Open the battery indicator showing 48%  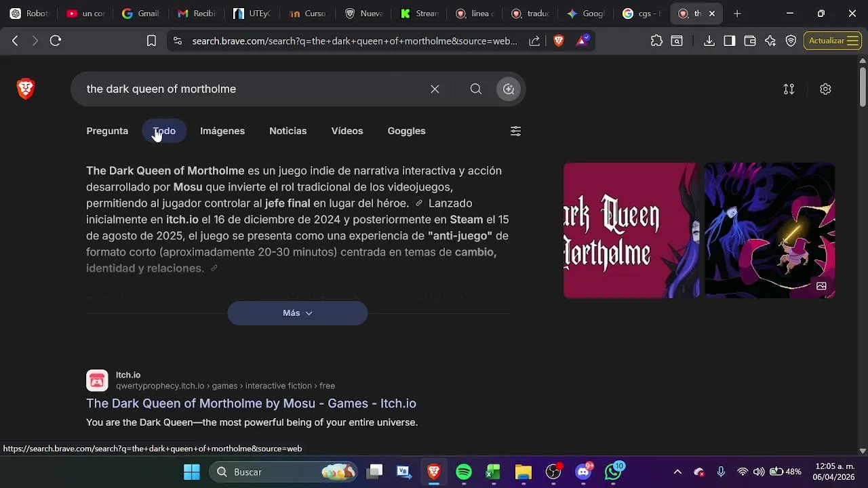tap(785, 472)
